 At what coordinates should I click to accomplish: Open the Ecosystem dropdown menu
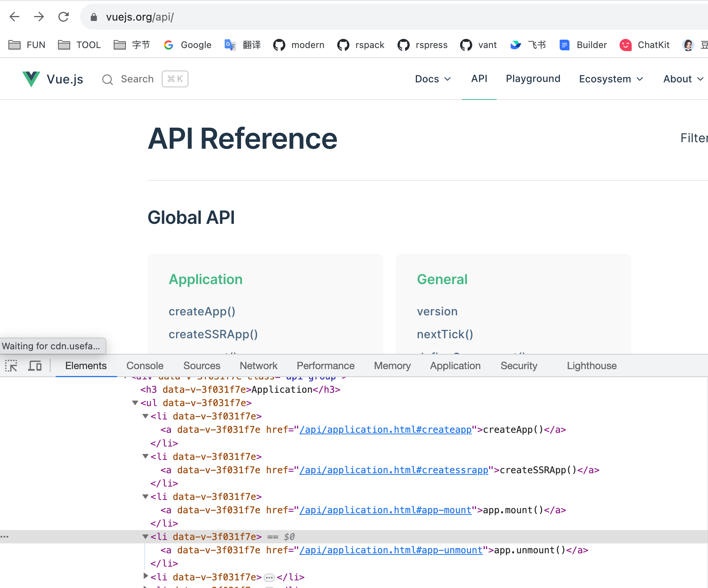610,79
